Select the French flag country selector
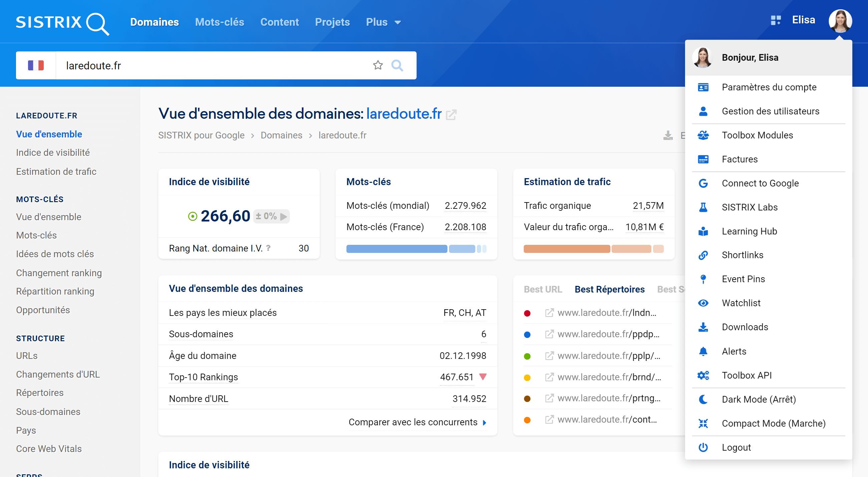868x477 pixels. point(36,65)
